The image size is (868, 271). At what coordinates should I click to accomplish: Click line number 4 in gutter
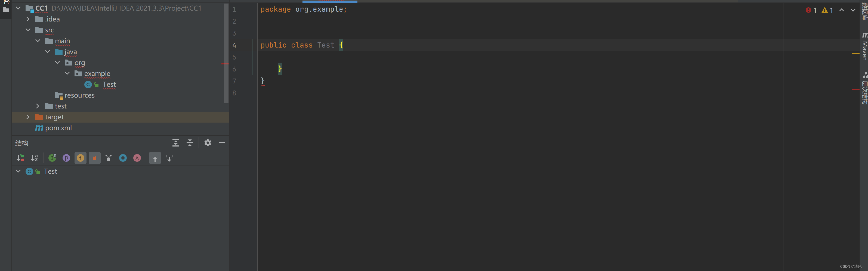click(234, 45)
